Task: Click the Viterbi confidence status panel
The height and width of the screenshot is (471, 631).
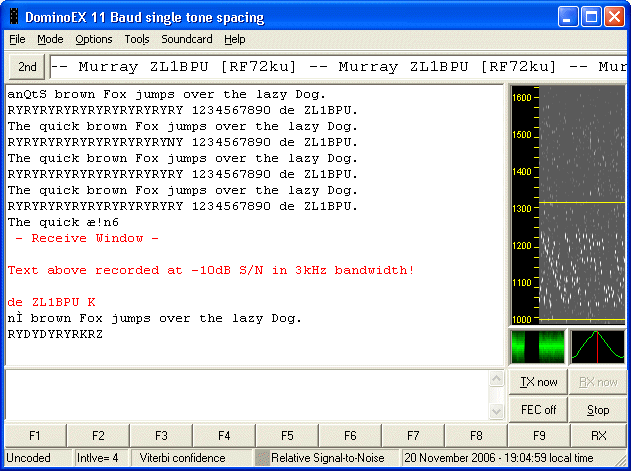Action: [192, 458]
